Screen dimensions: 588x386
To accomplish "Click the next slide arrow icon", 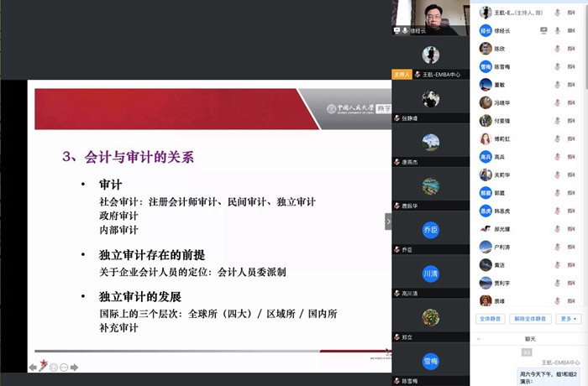I will 75,367.
